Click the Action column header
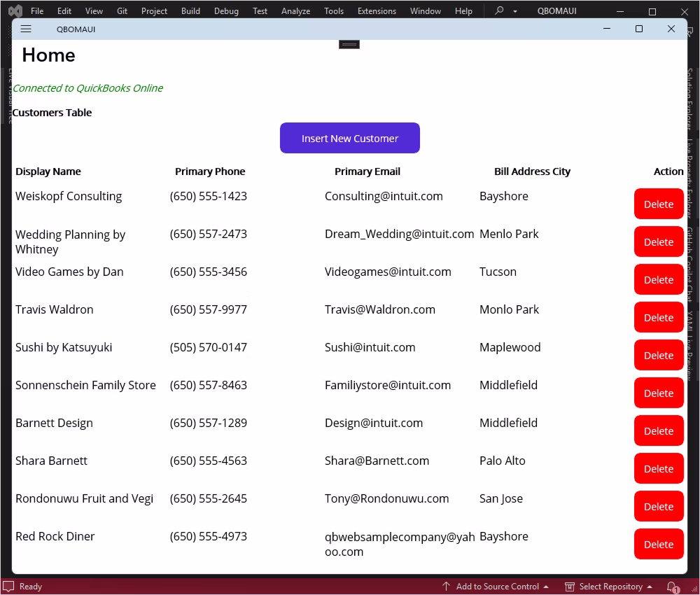The image size is (700, 595). click(x=668, y=171)
